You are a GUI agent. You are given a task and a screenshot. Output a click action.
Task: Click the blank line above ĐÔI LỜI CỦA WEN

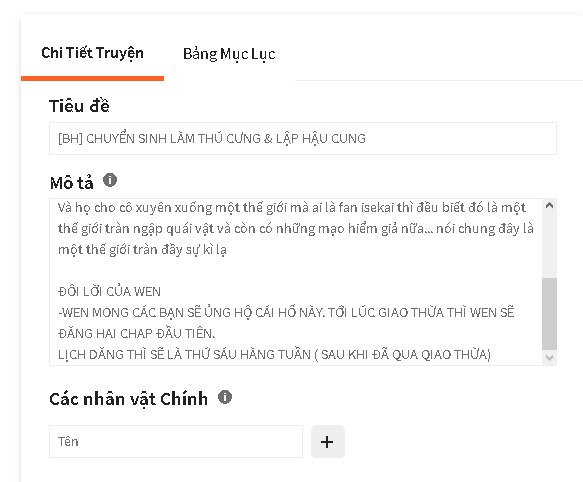click(x=296, y=270)
